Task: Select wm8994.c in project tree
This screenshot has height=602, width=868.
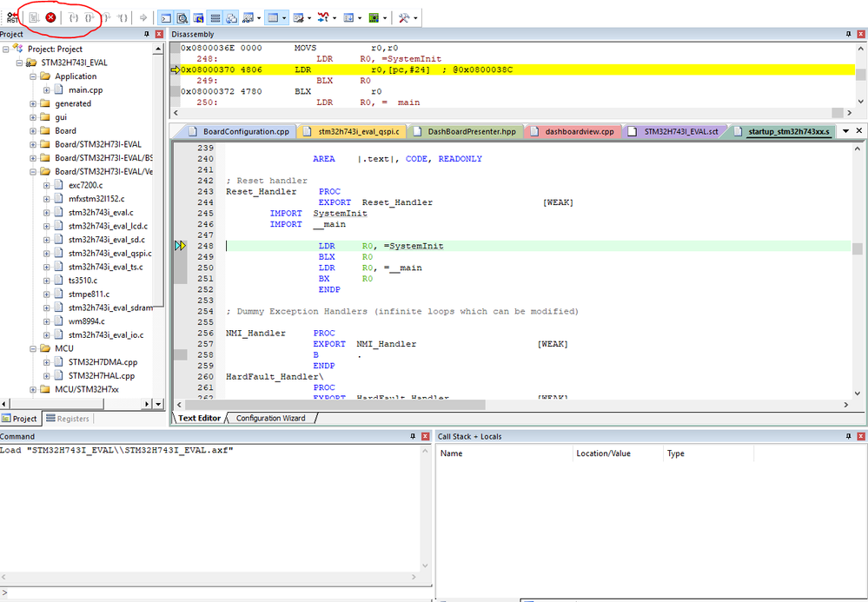Action: (86, 321)
